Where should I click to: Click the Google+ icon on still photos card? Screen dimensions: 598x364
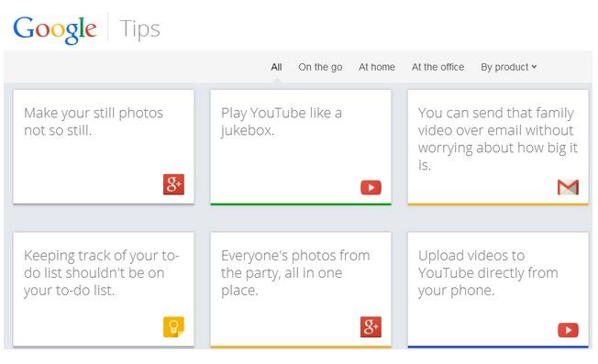click(x=173, y=184)
